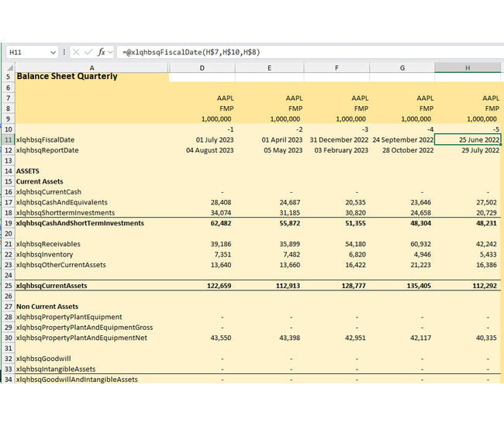This screenshot has height=426, width=504.
Task: Click the xlqhbsqShorttermInvestments label cell
Action: (92, 212)
